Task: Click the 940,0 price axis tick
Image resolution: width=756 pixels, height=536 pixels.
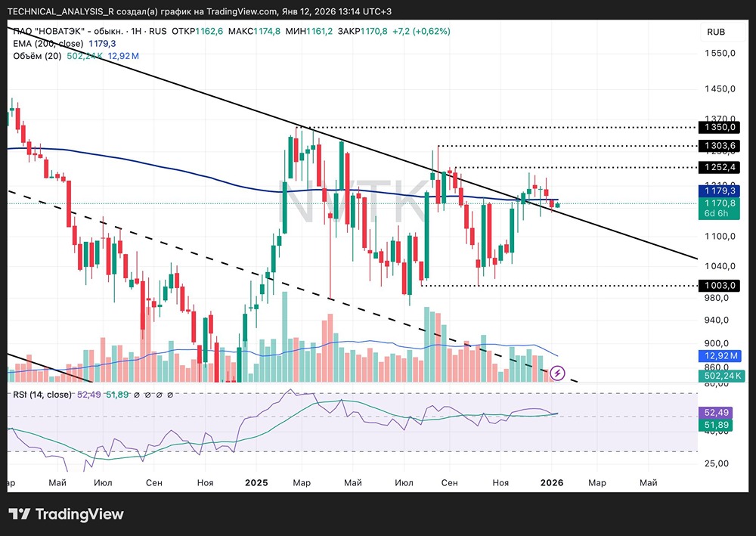Action: pyautogui.click(x=717, y=320)
